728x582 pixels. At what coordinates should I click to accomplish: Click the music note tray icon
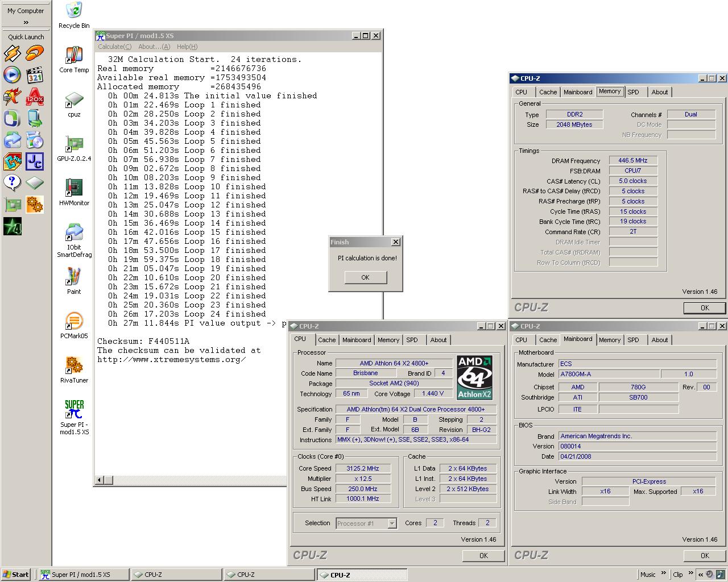pos(720,575)
